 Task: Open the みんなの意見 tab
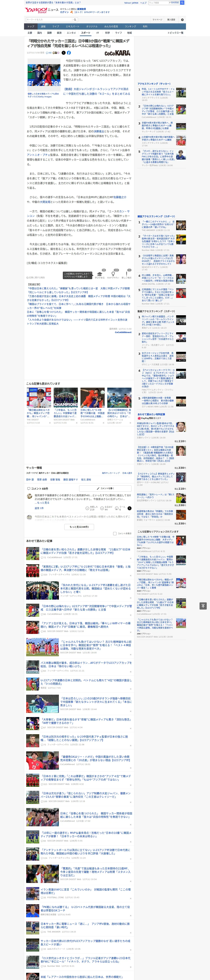coord(111,27)
